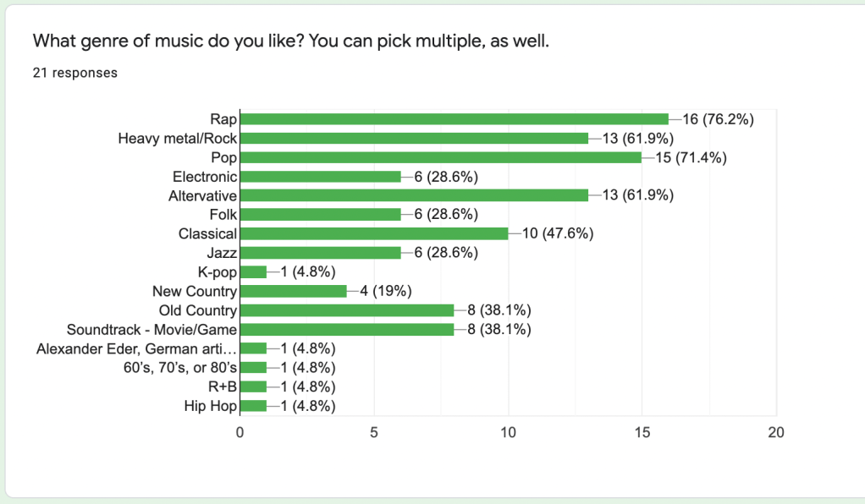Click the Hip Hop axis label
The width and height of the screenshot is (865, 504).
point(210,406)
